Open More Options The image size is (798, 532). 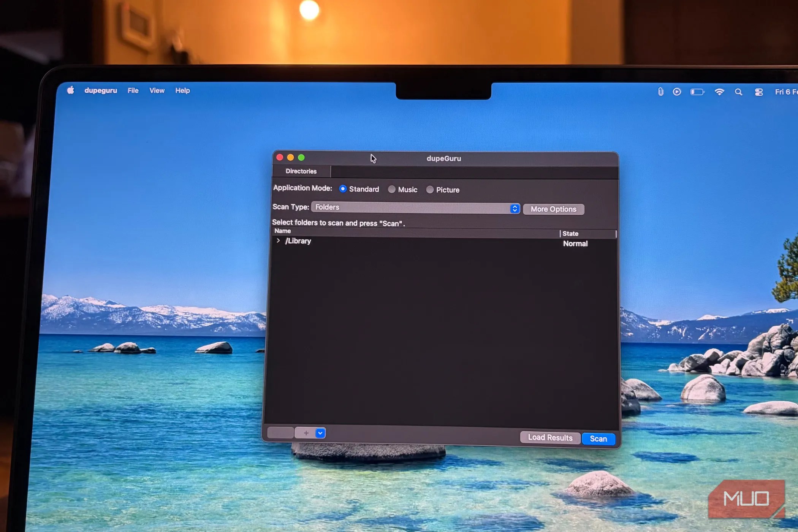(553, 209)
